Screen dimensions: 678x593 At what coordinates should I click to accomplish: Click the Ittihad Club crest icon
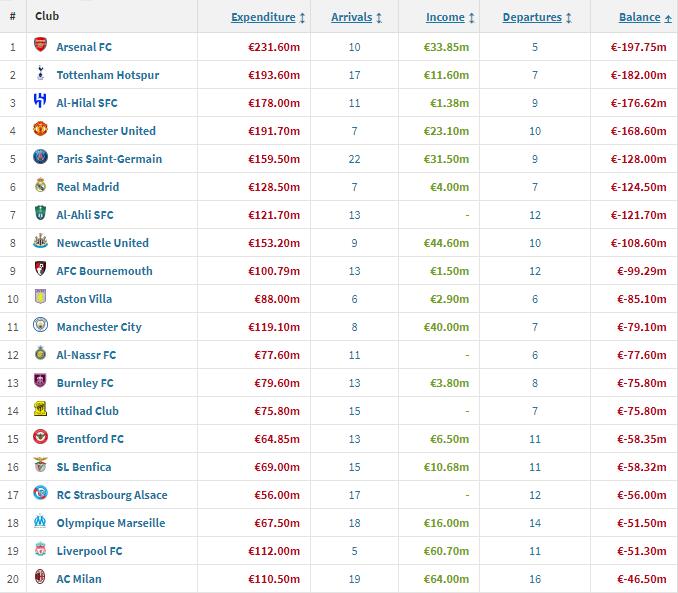click(40, 408)
